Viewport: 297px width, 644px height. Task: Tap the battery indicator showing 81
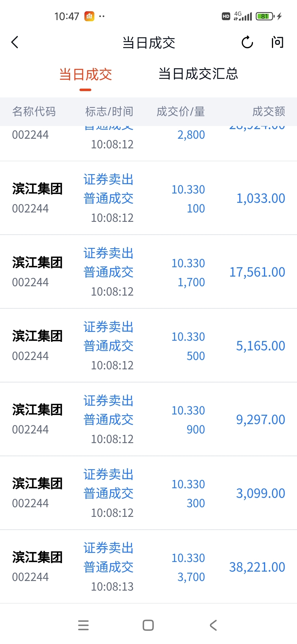tap(265, 16)
